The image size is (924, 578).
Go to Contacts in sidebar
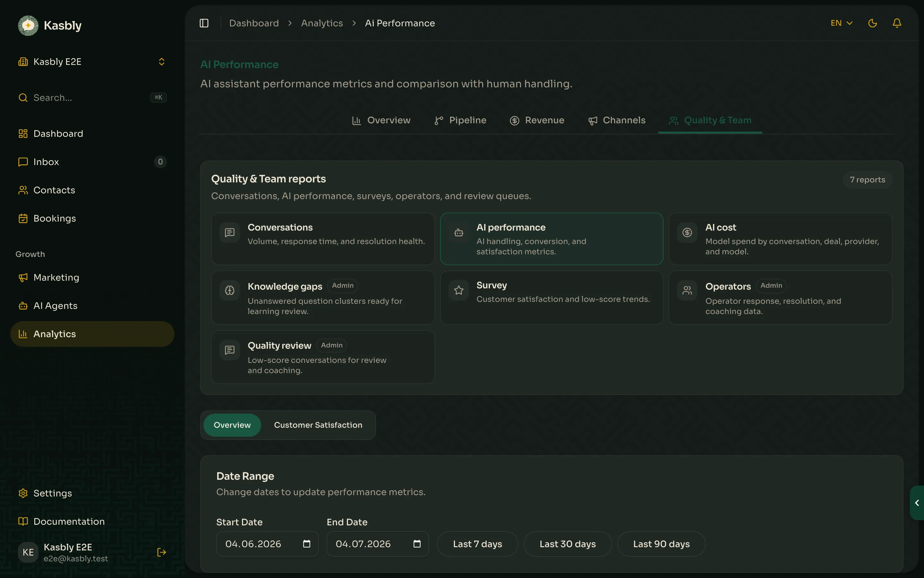92,190
